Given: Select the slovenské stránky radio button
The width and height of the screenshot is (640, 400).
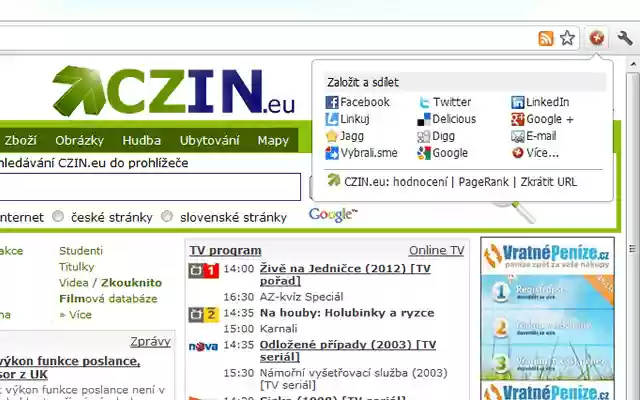Looking at the screenshot, I should pos(167,216).
